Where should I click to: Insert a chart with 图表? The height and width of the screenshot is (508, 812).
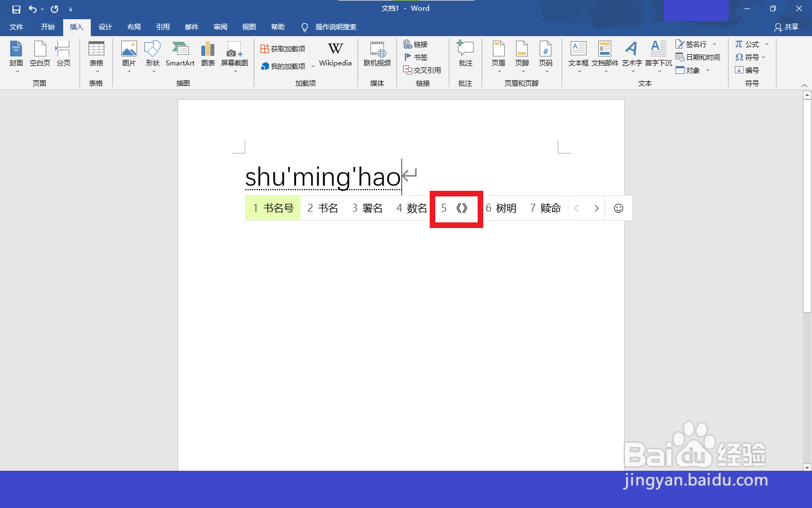208,55
